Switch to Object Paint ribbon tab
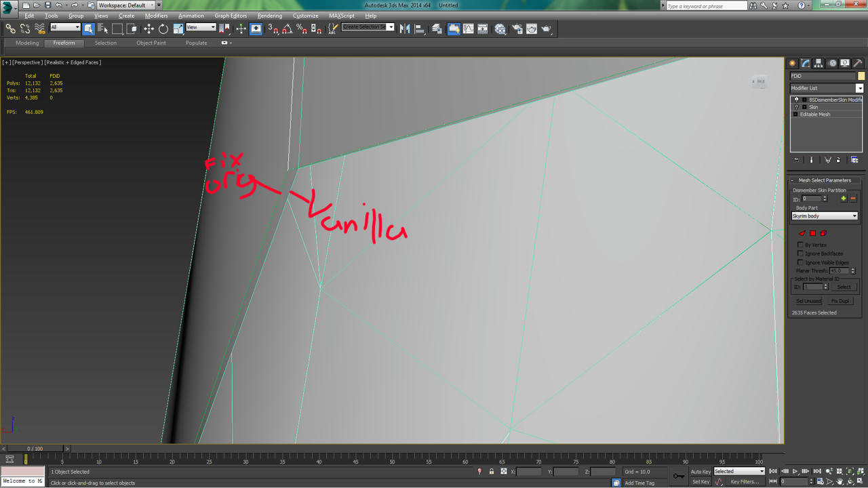868x488 pixels. 151,43
